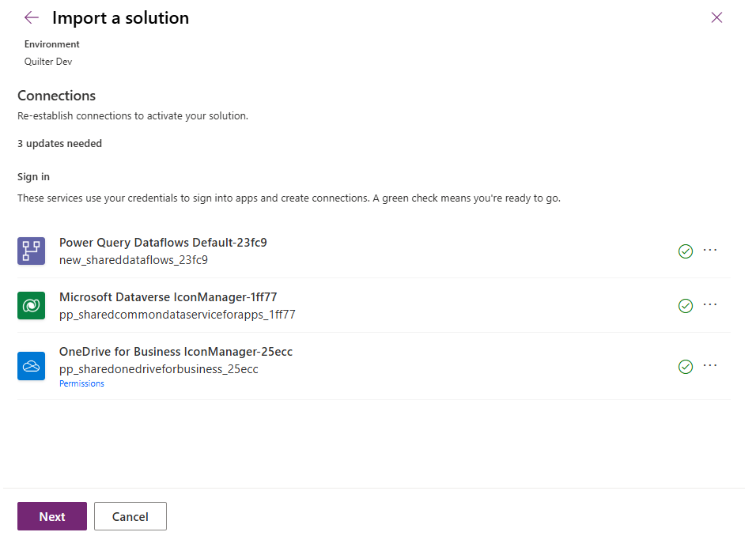This screenshot has width=756, height=551.
Task: Select the OneDrive for Business IconManager-25ecc title
Action: point(176,352)
